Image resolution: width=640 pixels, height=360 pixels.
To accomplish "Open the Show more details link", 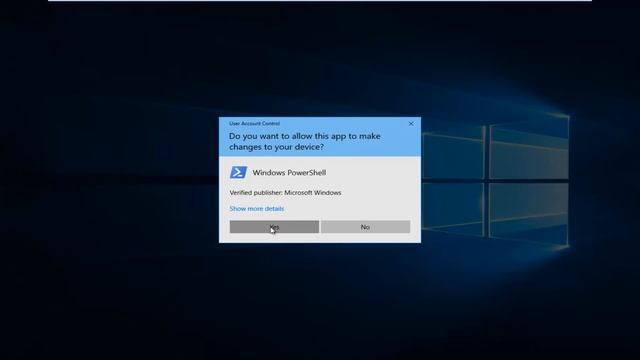I will coord(257,209).
